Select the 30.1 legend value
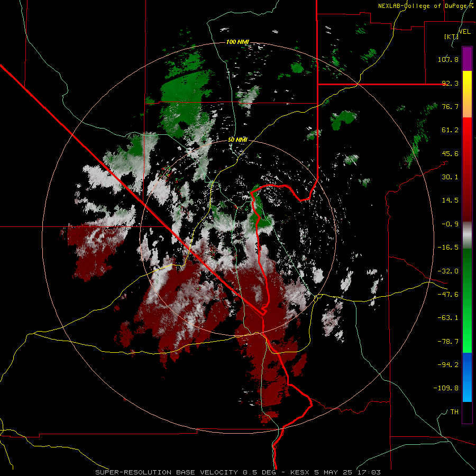 tap(450, 177)
